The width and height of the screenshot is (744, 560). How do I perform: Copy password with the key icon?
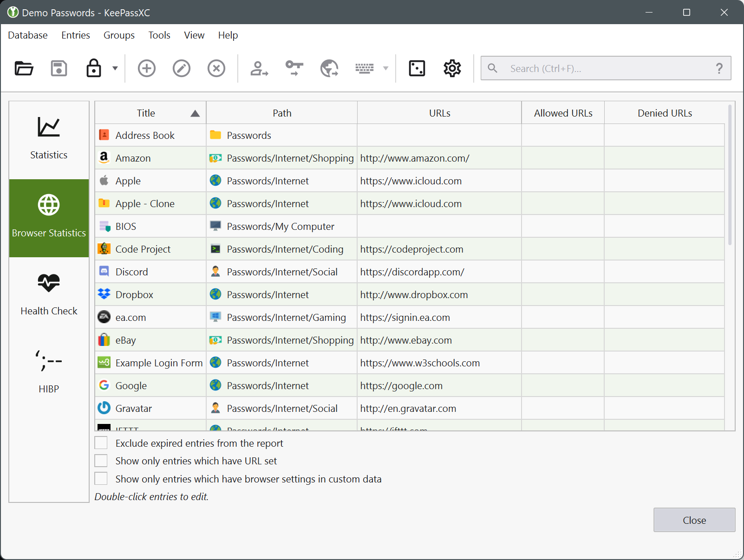294,69
